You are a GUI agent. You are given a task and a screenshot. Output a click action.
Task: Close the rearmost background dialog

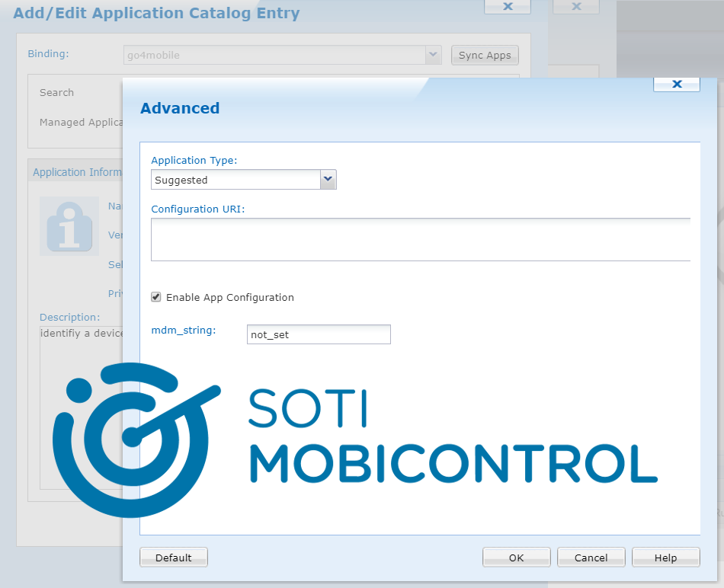pyautogui.click(x=576, y=6)
